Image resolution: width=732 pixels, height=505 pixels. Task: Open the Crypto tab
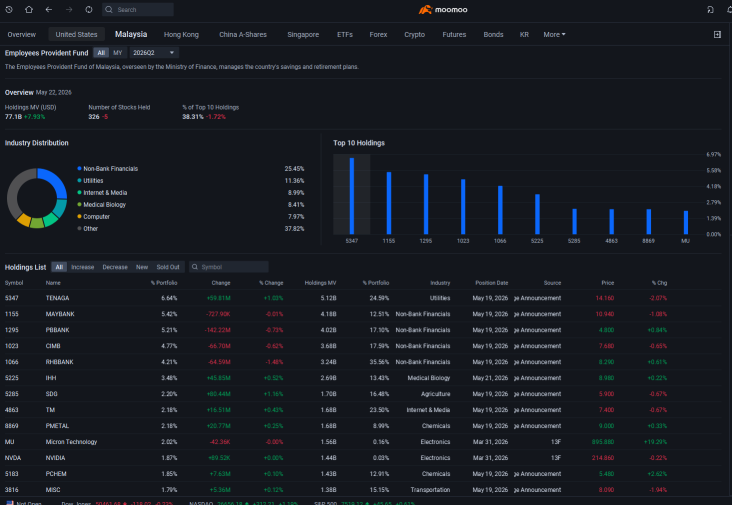tap(415, 35)
